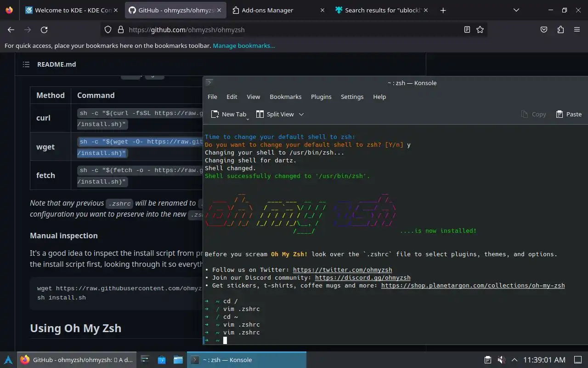Open the Manage bookmarks link
The height and width of the screenshot is (368, 588).
point(244,46)
